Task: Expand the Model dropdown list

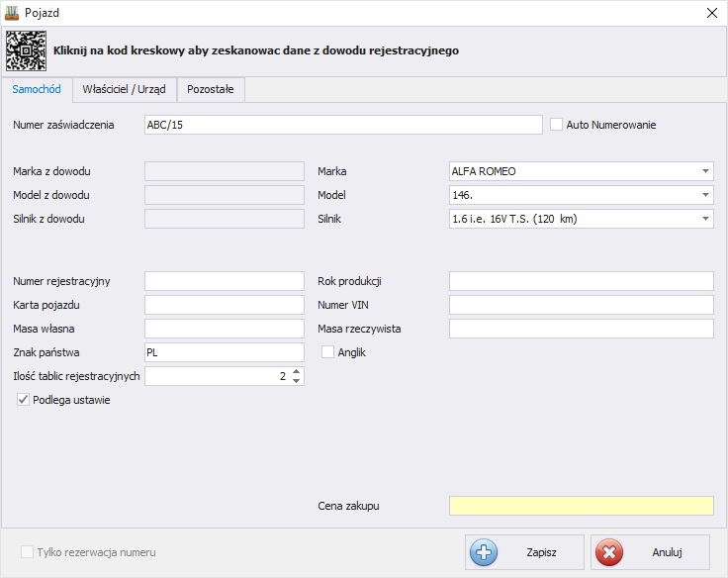Action: [x=705, y=195]
